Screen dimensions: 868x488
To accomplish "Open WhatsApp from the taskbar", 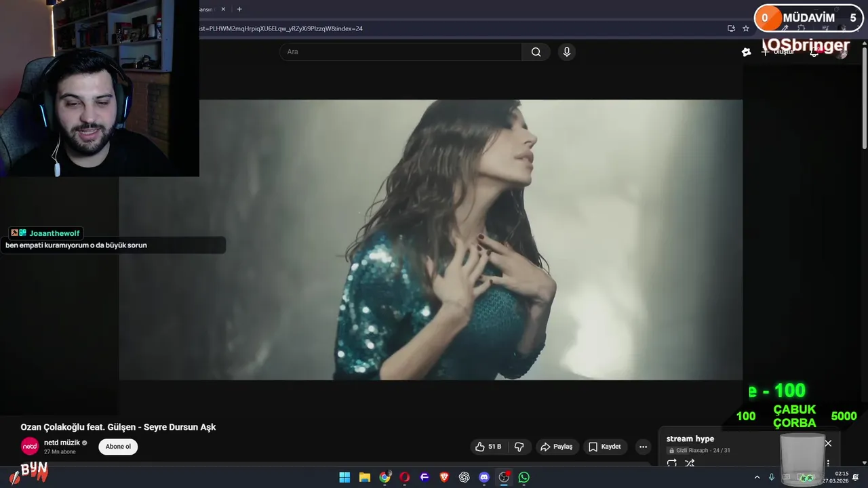I will [x=524, y=477].
